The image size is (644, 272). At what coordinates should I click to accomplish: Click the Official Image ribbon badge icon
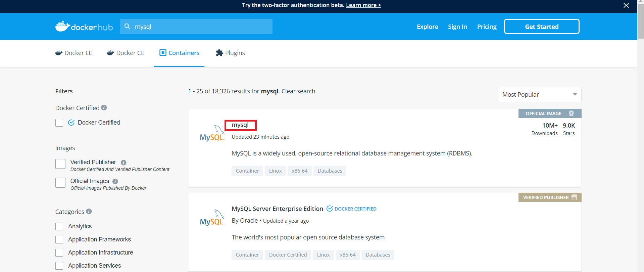[x=571, y=114]
